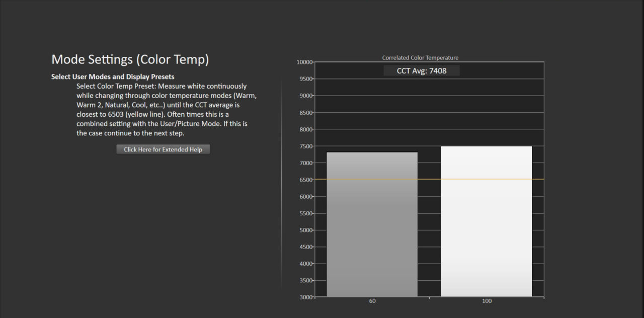This screenshot has height=318, width=644.
Task: Click the CCT Avg: 7408 readout
Action: click(422, 71)
